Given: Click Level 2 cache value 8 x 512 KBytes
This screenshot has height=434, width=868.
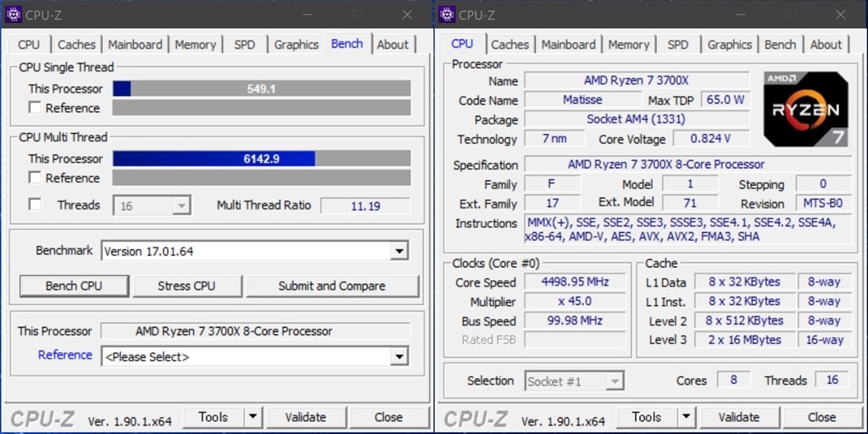Looking at the screenshot, I should point(744,321).
